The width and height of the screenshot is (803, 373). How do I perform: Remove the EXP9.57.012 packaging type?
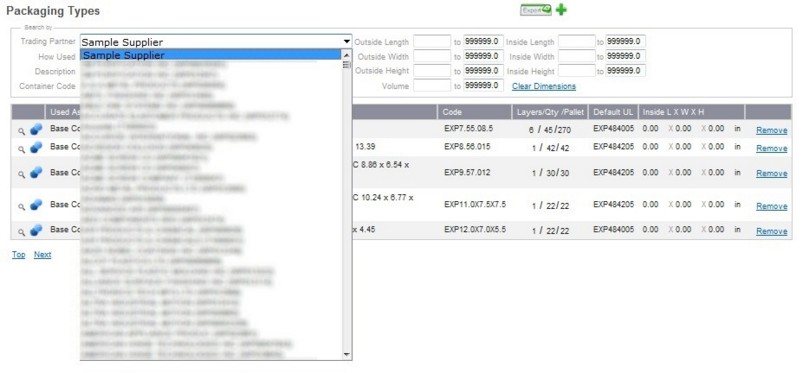click(x=772, y=173)
